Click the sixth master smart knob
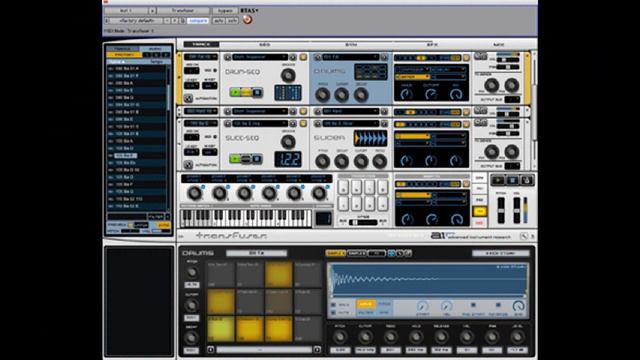640x360 pixels. pyautogui.click(x=319, y=193)
